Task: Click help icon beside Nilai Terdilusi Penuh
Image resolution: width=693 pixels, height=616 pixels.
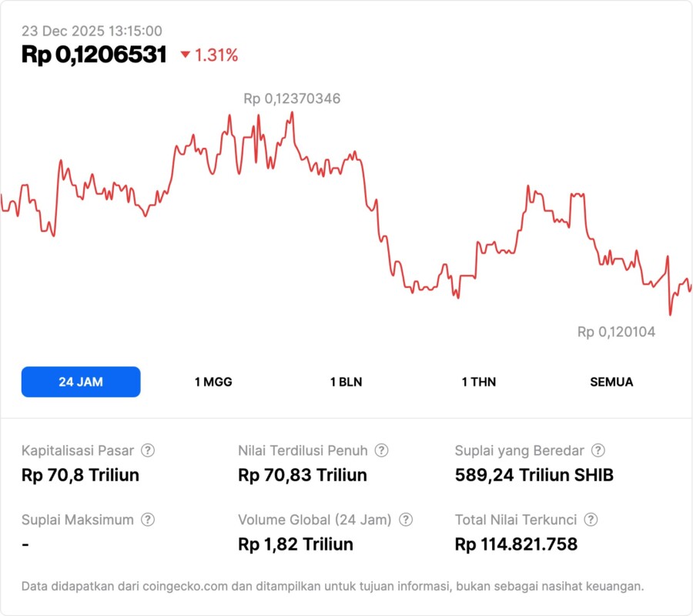Action: 381,450
